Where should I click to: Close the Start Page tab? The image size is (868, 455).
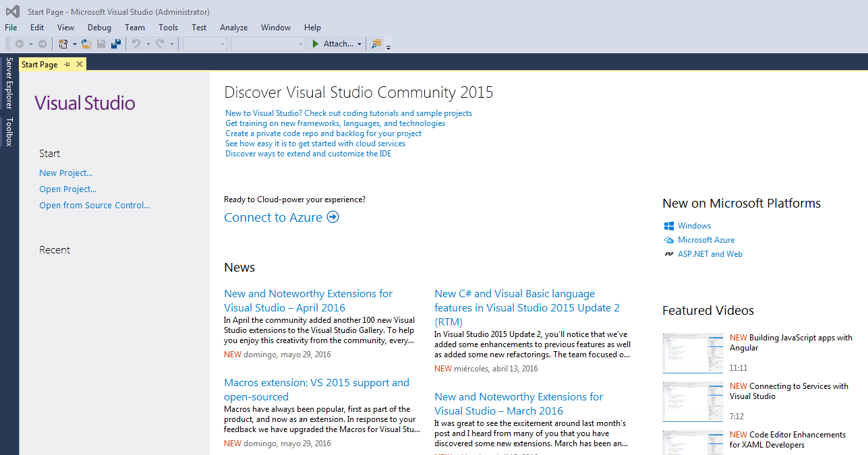(x=80, y=65)
